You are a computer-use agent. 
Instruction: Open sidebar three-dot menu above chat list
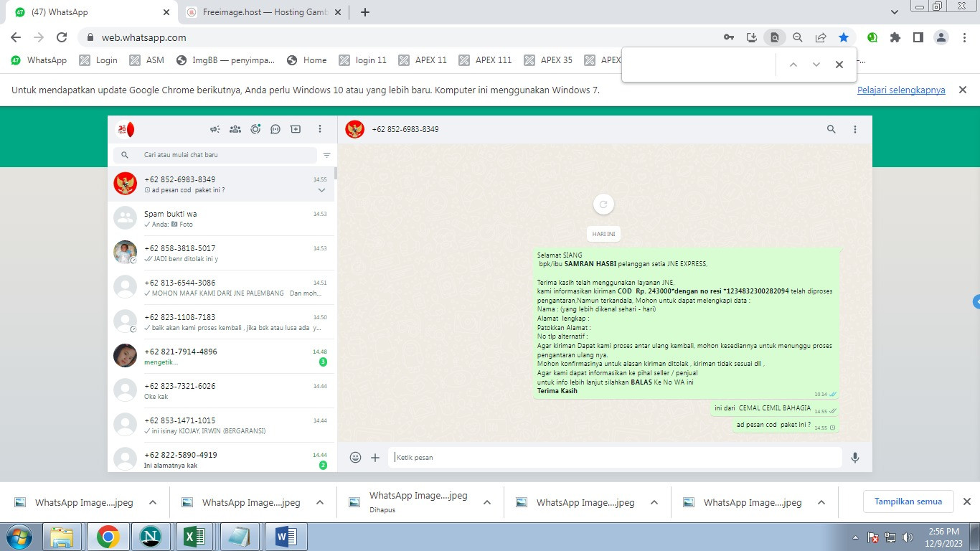320,129
